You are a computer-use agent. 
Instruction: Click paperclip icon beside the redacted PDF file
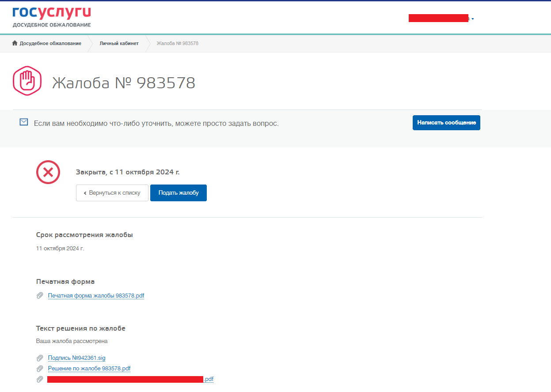40,379
